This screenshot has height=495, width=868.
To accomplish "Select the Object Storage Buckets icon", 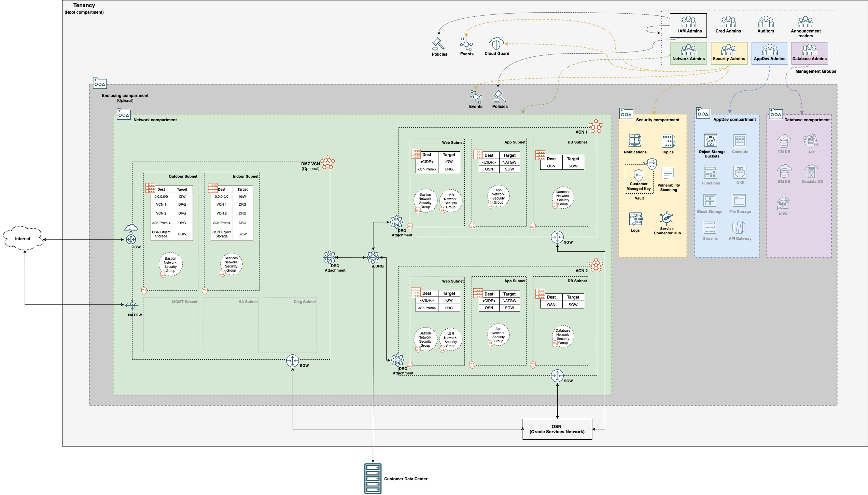I will pos(711,141).
